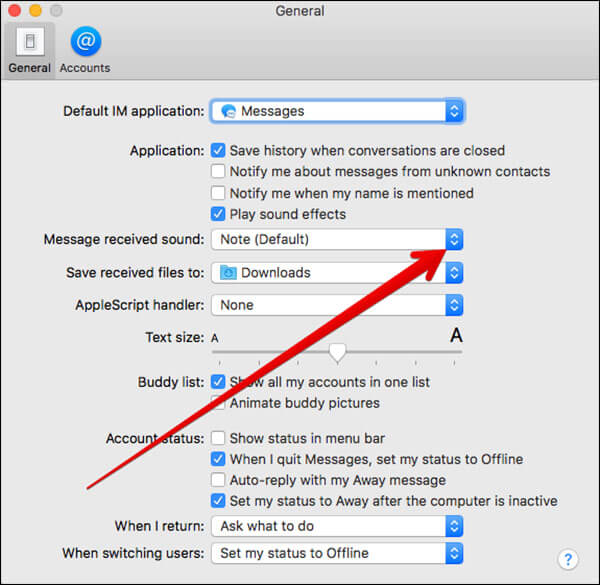Image resolution: width=600 pixels, height=585 pixels.
Task: Toggle Save history when conversations are closed
Action: [218, 150]
